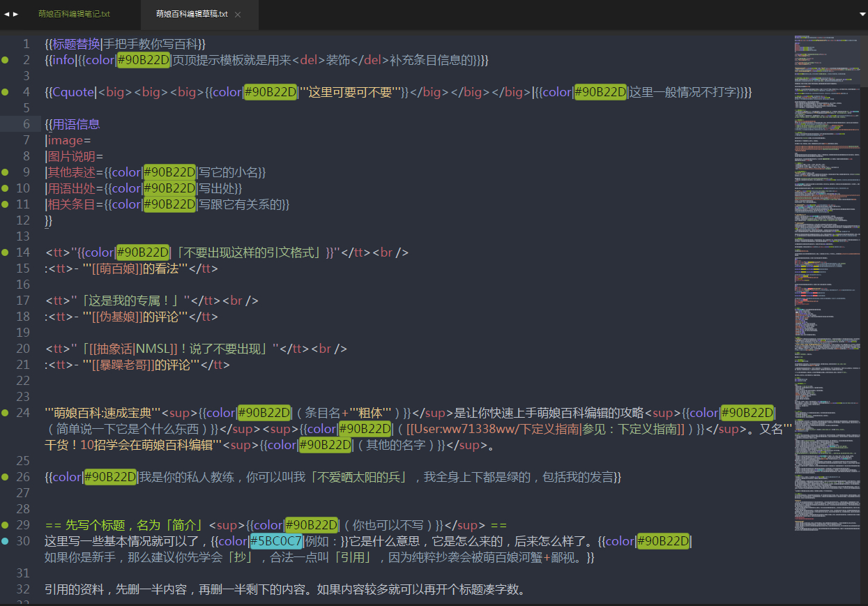Switch to 萌娘百科编辑笔记.txt tab
This screenshot has width=868, height=606.
pos(74,14)
